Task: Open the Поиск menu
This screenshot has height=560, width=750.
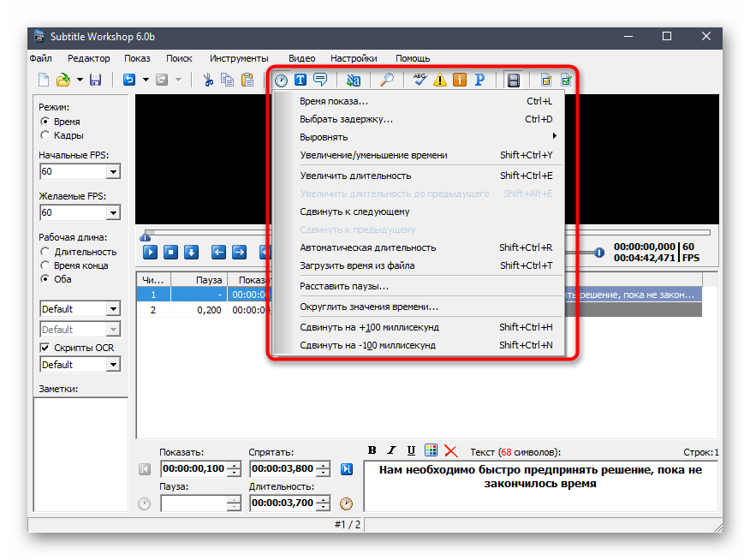Action: (x=180, y=58)
